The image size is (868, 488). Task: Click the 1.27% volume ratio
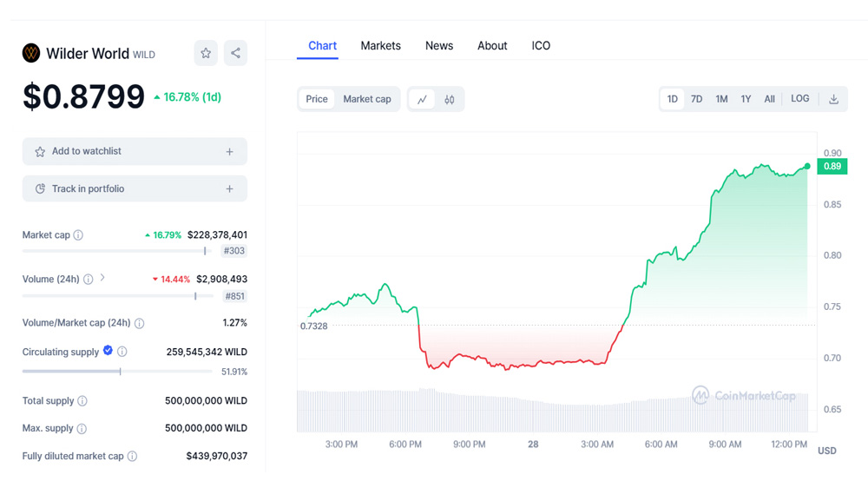[234, 323]
